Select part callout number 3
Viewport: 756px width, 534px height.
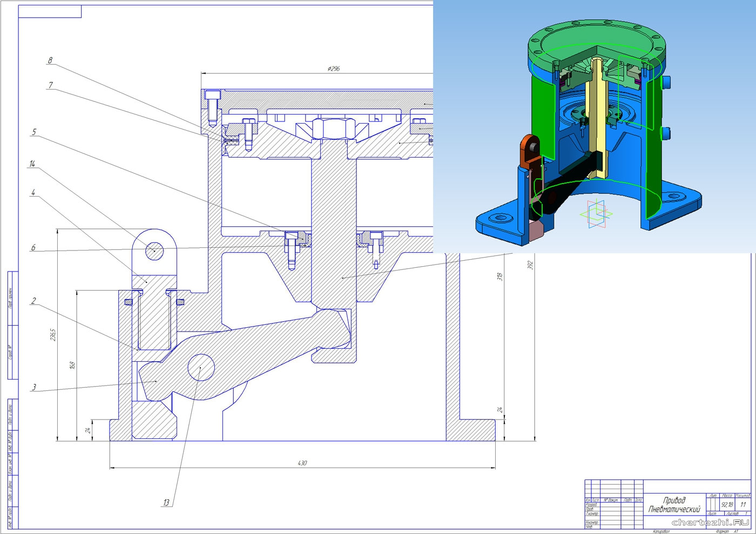34,387
